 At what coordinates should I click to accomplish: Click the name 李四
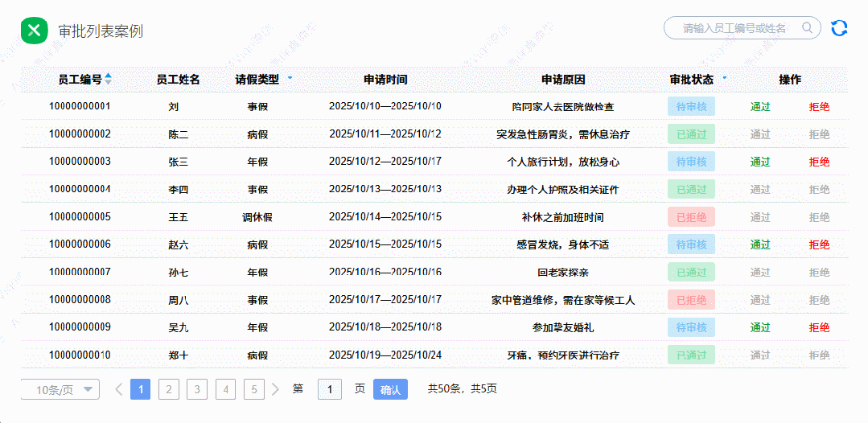[179, 190]
